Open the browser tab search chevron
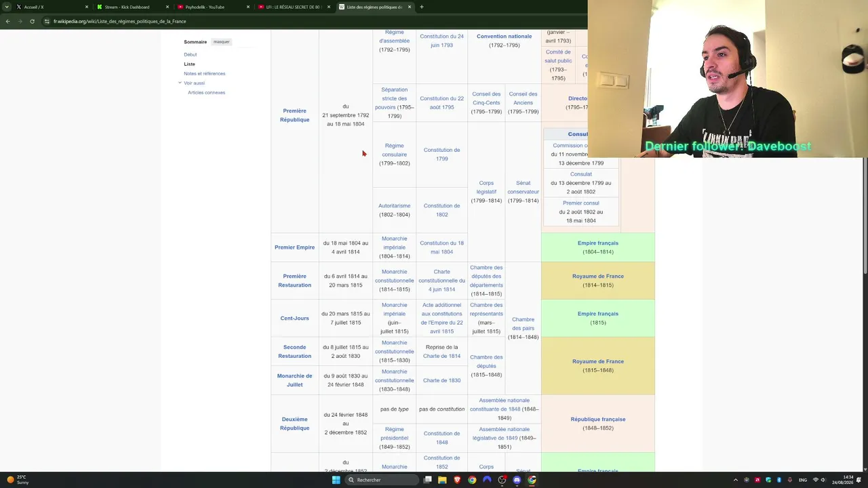Image resolution: width=868 pixels, height=488 pixels. coord(7,7)
